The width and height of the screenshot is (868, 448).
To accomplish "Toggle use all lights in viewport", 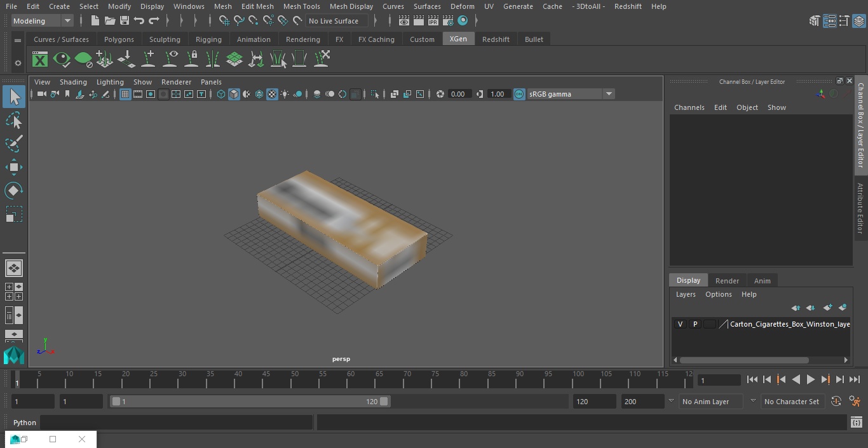I will (285, 94).
